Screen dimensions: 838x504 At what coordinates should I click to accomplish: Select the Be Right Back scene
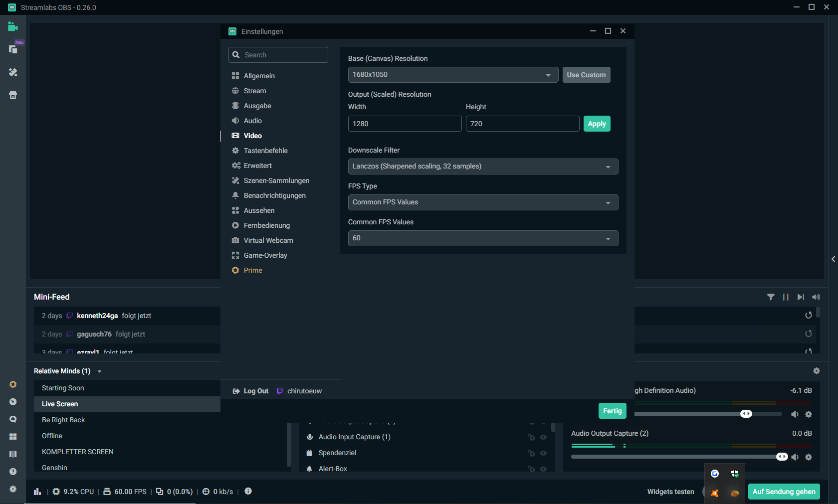click(127, 420)
